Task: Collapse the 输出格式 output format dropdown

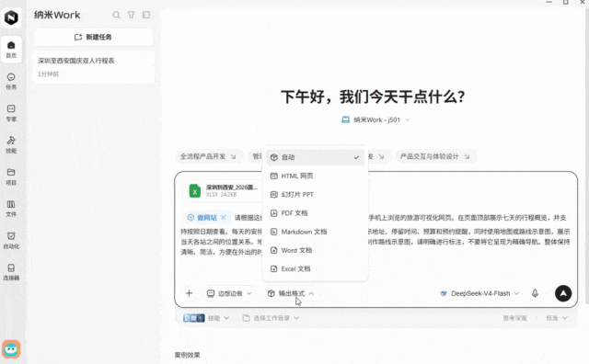Action: coord(291,293)
